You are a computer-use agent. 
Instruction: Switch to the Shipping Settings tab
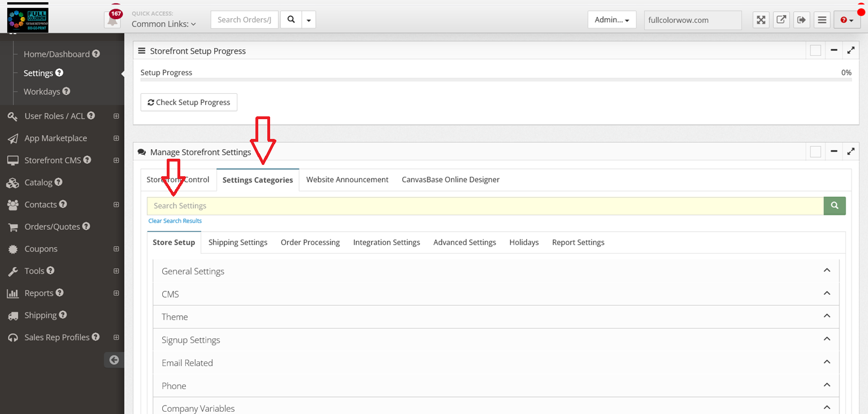point(237,242)
